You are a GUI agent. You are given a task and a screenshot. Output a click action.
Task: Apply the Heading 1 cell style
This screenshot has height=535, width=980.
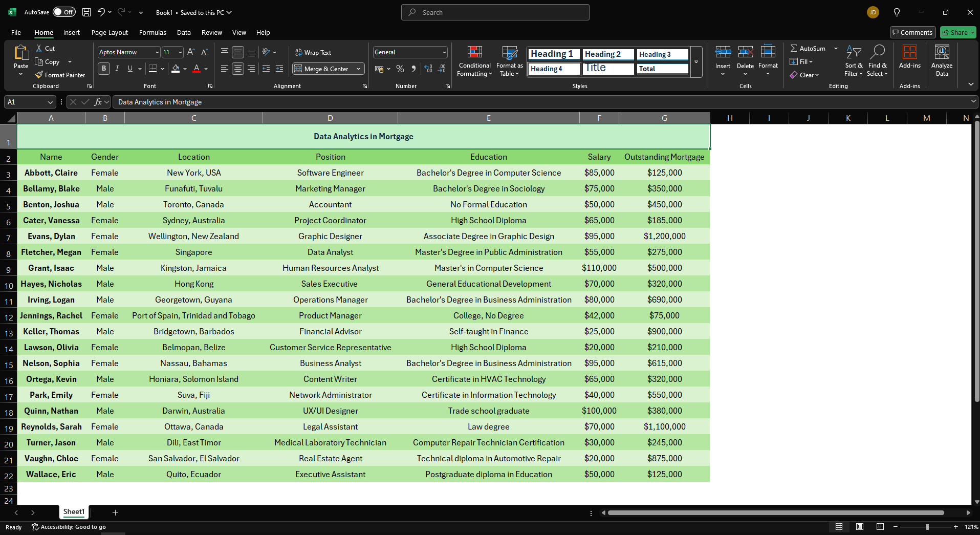point(553,54)
